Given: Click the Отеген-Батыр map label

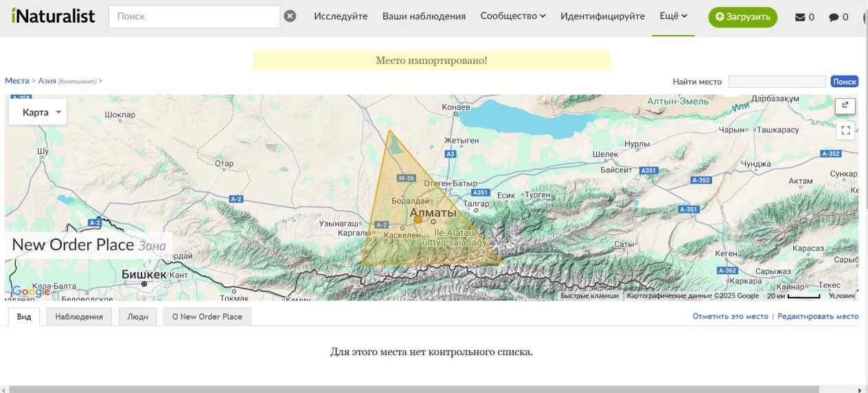Looking at the screenshot, I should [x=450, y=183].
